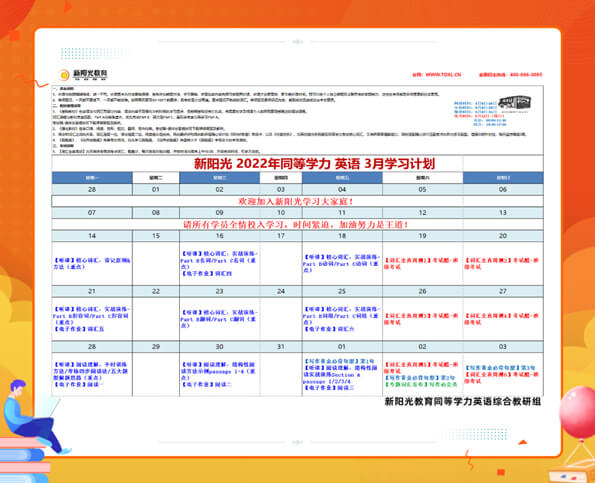This screenshot has width=595, height=483.
Task: Open the www.tbxl.cn website link
Action: tap(436, 75)
